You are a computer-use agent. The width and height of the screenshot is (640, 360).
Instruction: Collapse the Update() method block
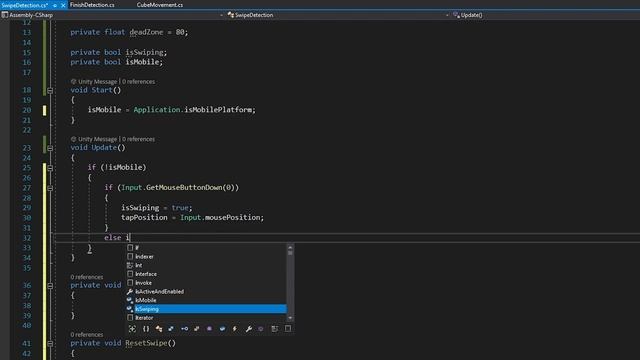click(x=50, y=148)
